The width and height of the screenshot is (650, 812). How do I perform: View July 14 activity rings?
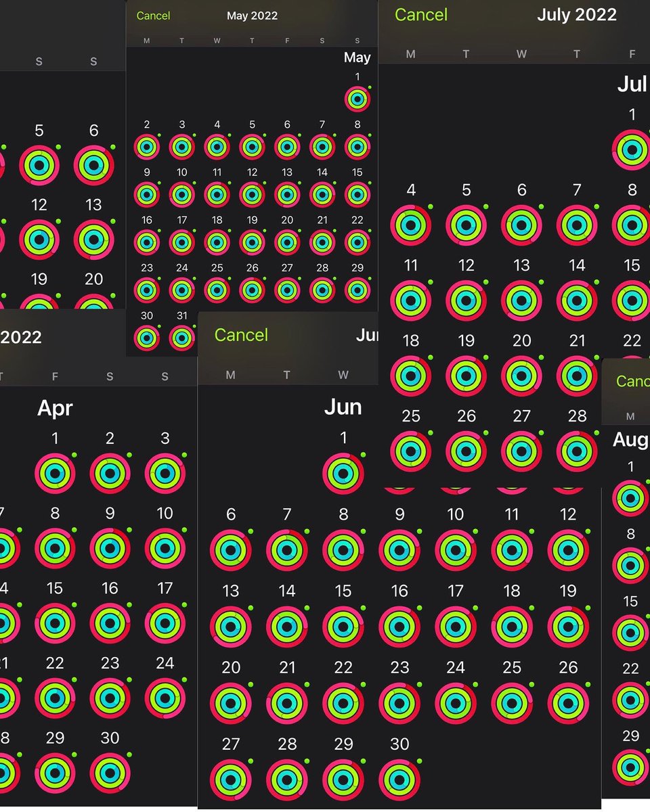[577, 300]
